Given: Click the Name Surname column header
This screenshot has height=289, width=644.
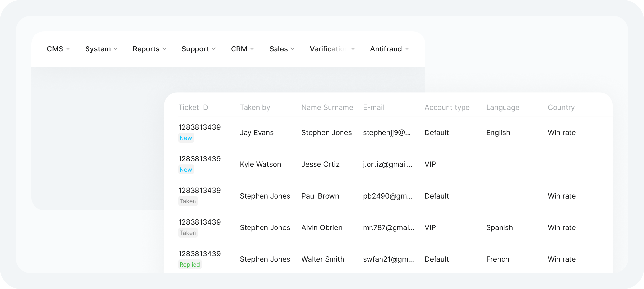Looking at the screenshot, I should pos(327,107).
